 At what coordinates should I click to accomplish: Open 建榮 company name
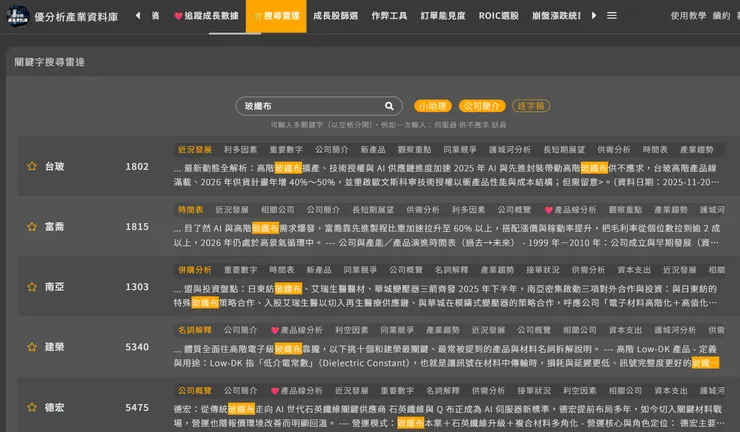(54, 347)
